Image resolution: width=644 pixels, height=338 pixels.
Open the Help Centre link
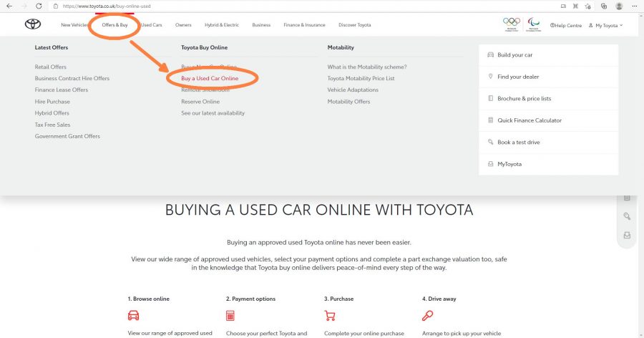(x=566, y=26)
